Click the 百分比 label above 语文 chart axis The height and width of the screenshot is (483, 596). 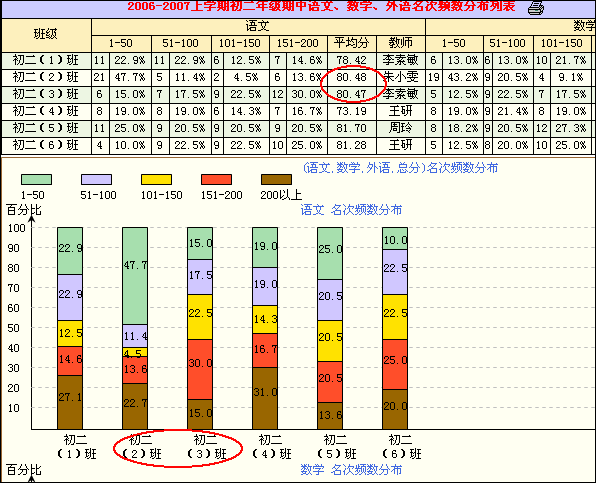(x=24, y=209)
